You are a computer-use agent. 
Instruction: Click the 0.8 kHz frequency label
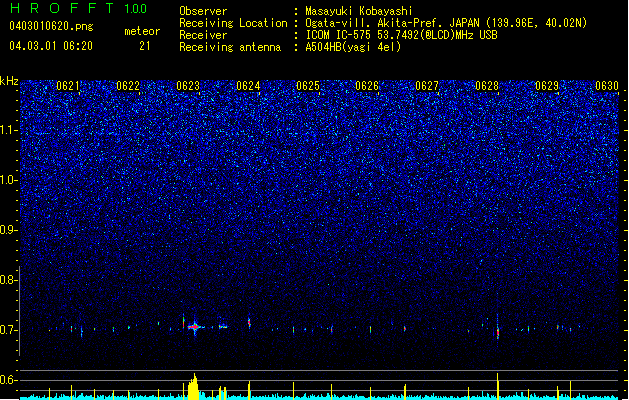8,280
